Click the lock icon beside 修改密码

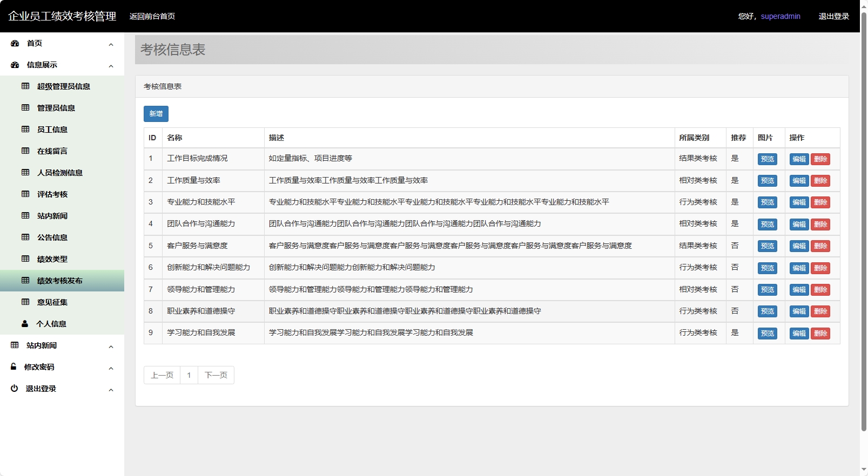coord(14,366)
